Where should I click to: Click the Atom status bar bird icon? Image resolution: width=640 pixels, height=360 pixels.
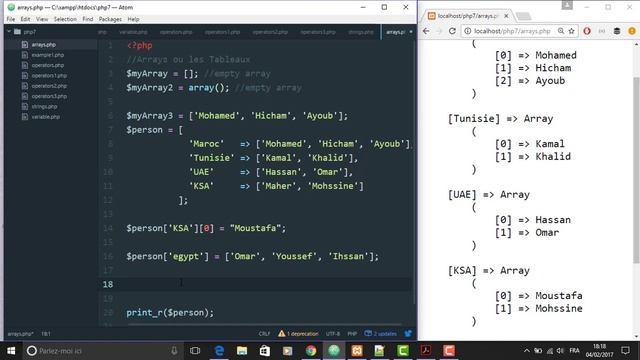click(408, 334)
